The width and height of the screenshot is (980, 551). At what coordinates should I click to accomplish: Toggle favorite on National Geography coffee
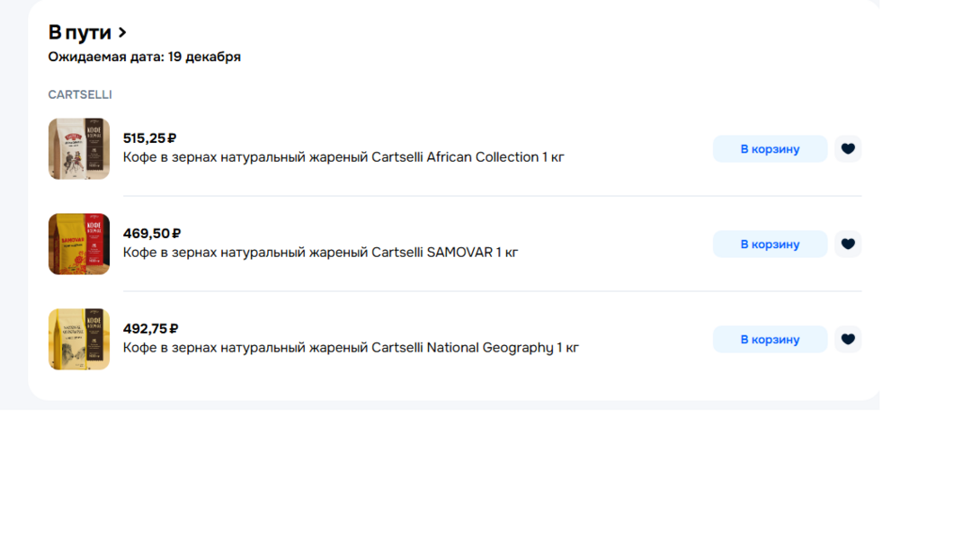pos(847,340)
